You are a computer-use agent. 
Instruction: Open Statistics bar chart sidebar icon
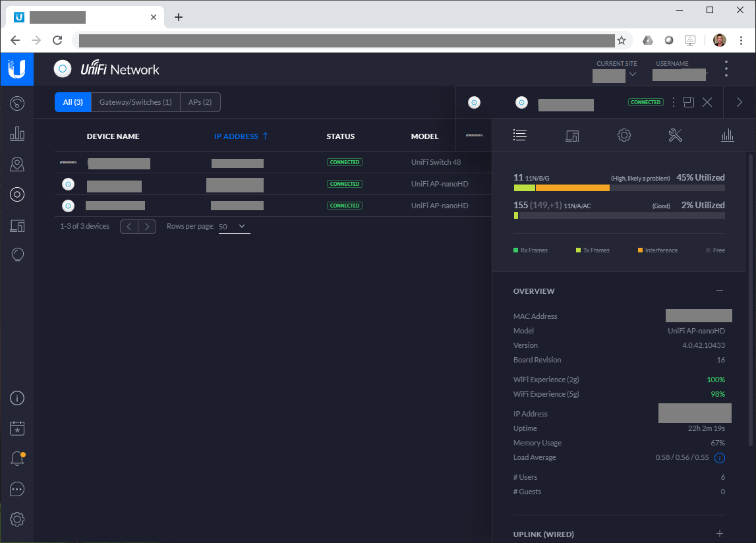tap(17, 134)
